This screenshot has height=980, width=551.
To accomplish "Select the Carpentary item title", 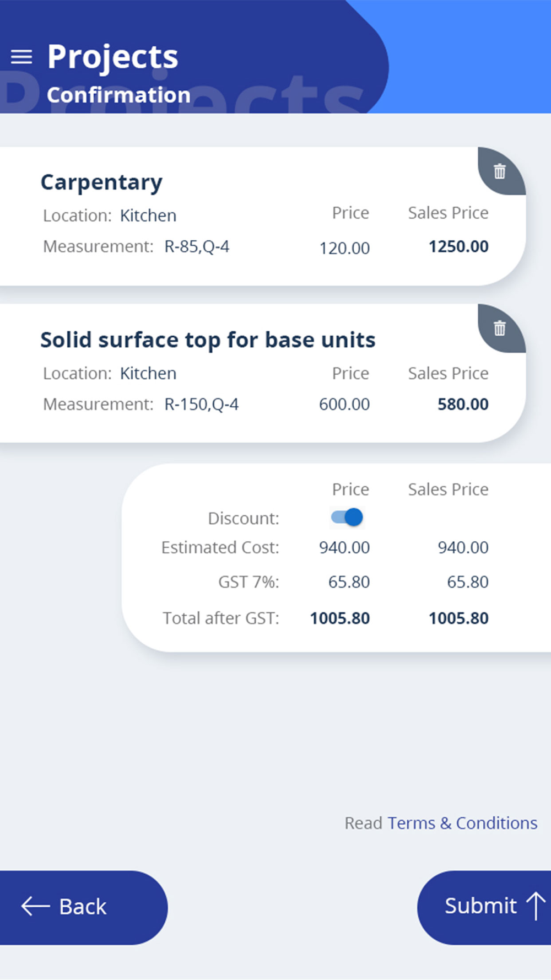I will pos(101,182).
